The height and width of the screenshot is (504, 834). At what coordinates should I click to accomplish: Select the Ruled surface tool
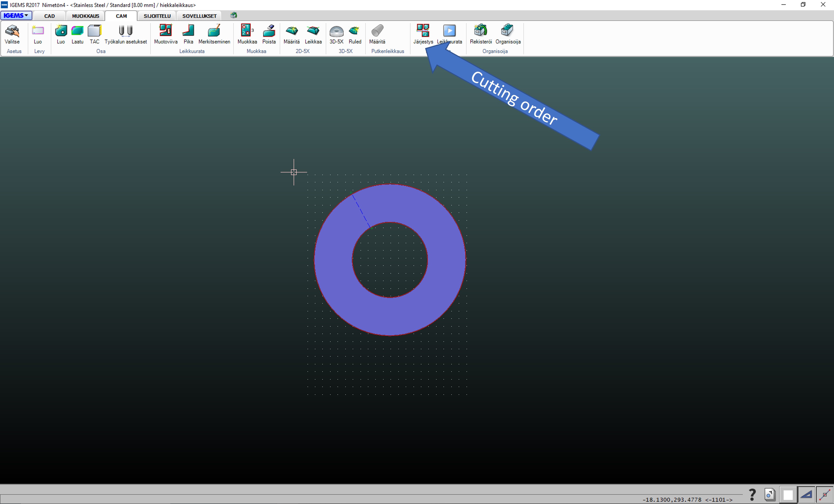click(355, 34)
